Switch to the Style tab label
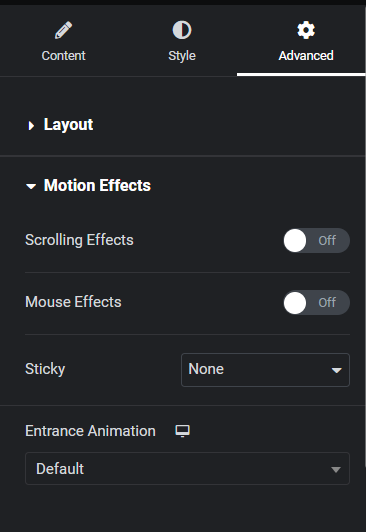The image size is (366, 532). coord(182,56)
